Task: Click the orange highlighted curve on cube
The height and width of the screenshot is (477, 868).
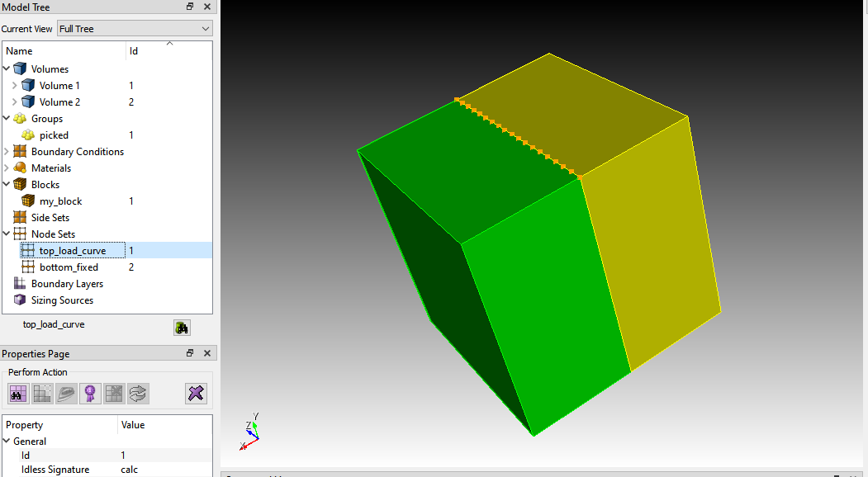Action: tap(518, 139)
